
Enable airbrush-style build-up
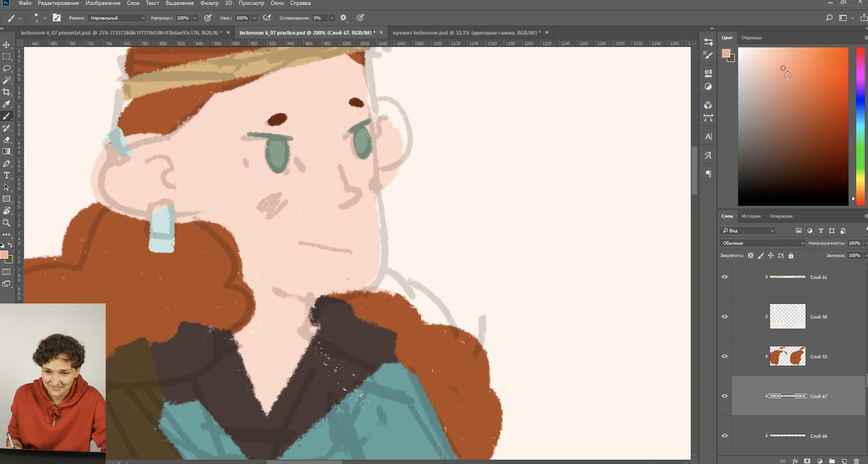click(267, 18)
